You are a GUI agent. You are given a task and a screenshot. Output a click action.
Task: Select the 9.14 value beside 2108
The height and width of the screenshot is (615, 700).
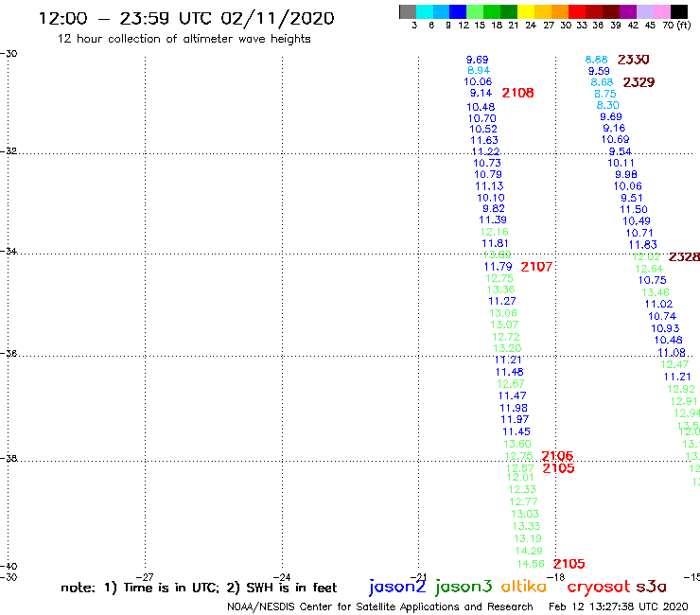tap(481, 93)
